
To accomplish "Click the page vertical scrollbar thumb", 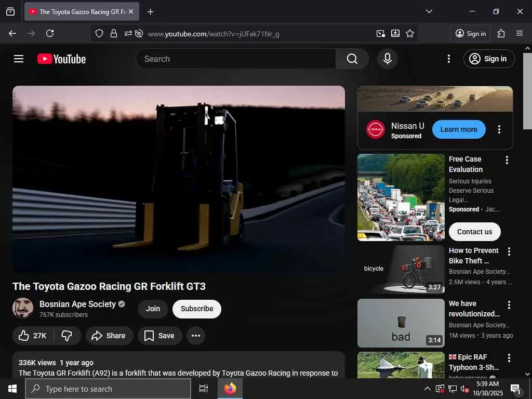I will (527, 91).
